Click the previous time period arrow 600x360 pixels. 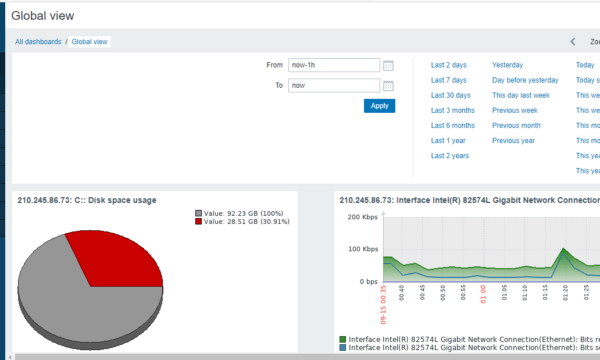pos(572,42)
